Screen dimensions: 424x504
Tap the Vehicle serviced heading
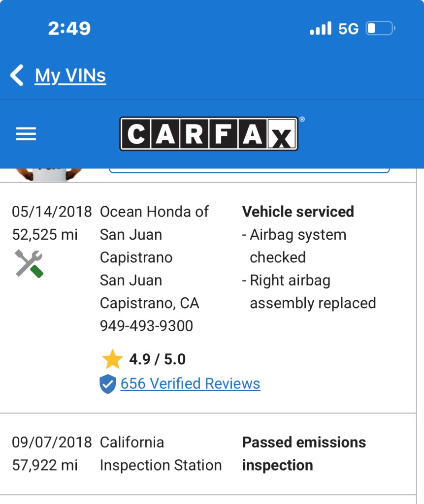pos(298,212)
